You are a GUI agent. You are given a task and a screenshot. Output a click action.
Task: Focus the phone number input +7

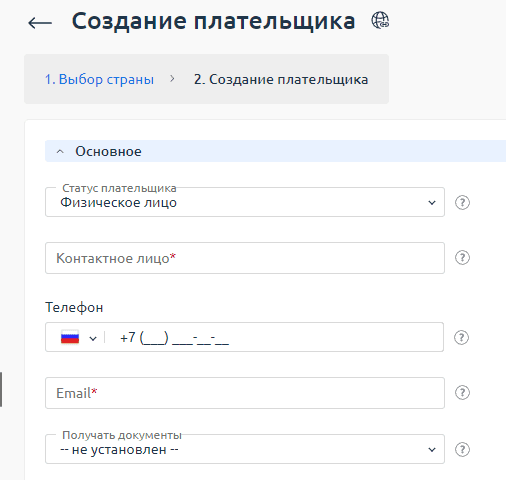(273, 337)
